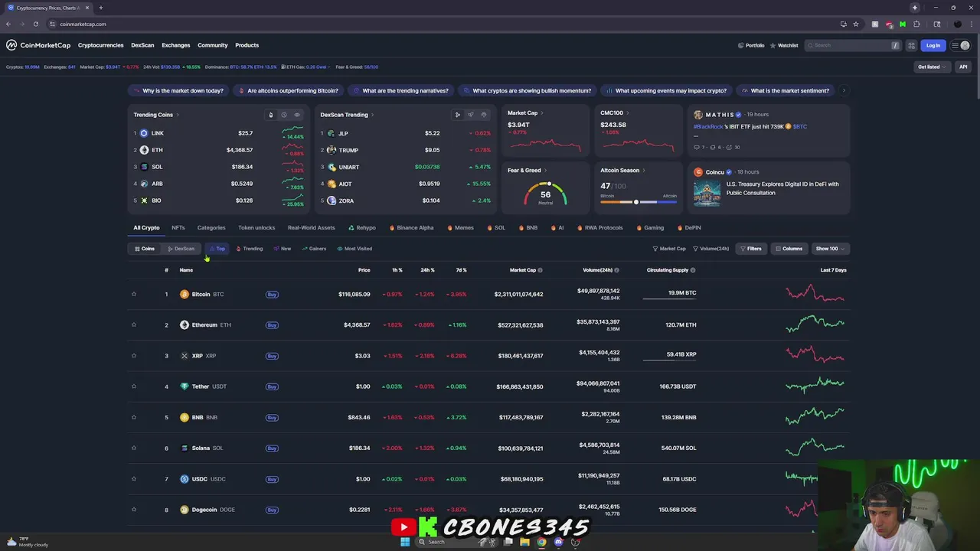Select the eye most-visited filter in Trending Coins
The width and height of the screenshot is (980, 551).
(x=297, y=115)
